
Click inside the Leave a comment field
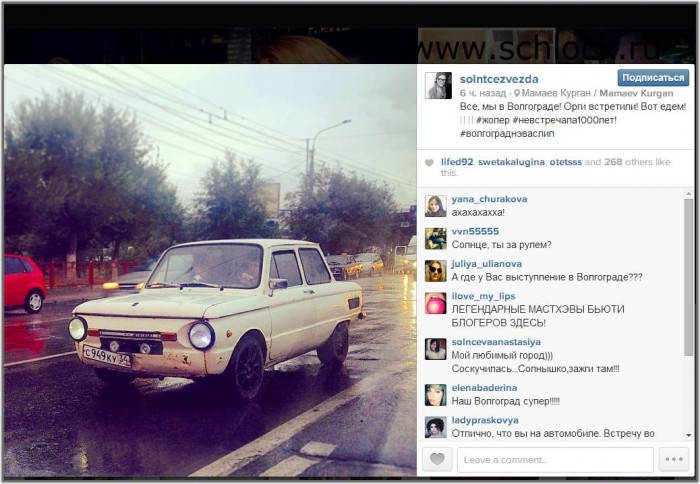(555, 459)
